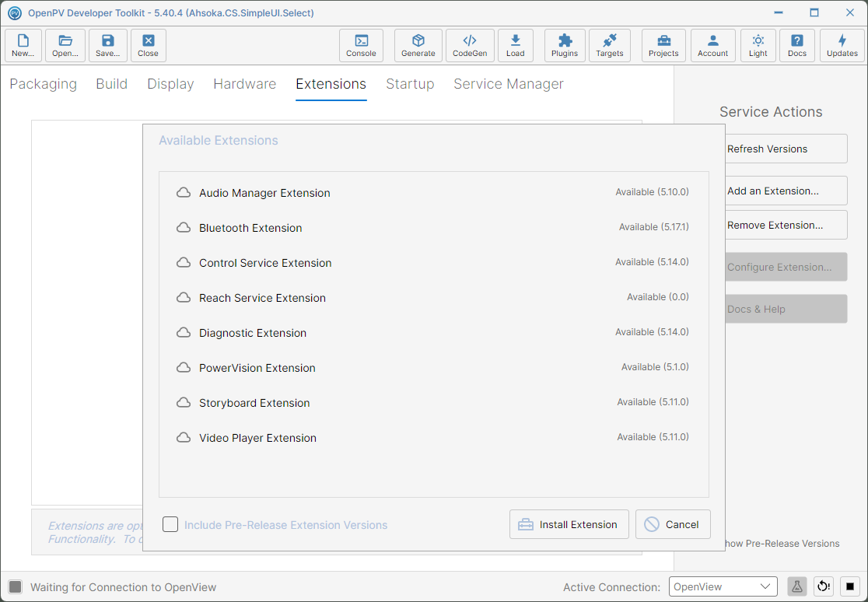Click the OpenPV app logo in title bar
This screenshot has height=602, width=868.
(15, 12)
